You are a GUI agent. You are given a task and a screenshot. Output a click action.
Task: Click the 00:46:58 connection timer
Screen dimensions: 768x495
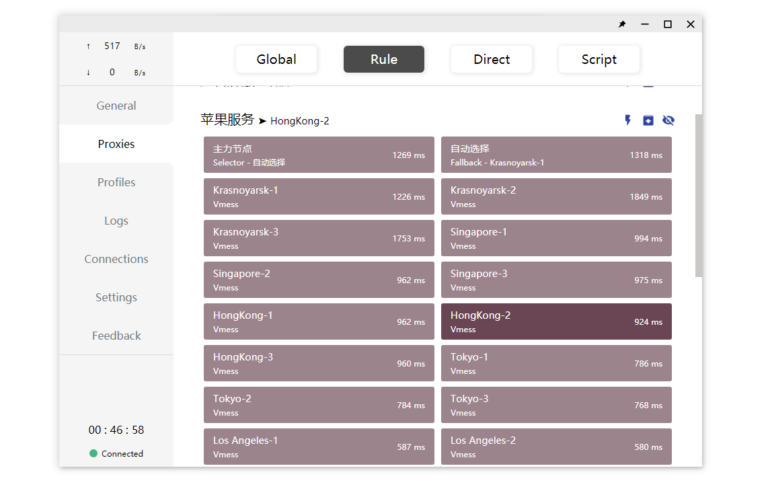click(x=116, y=430)
